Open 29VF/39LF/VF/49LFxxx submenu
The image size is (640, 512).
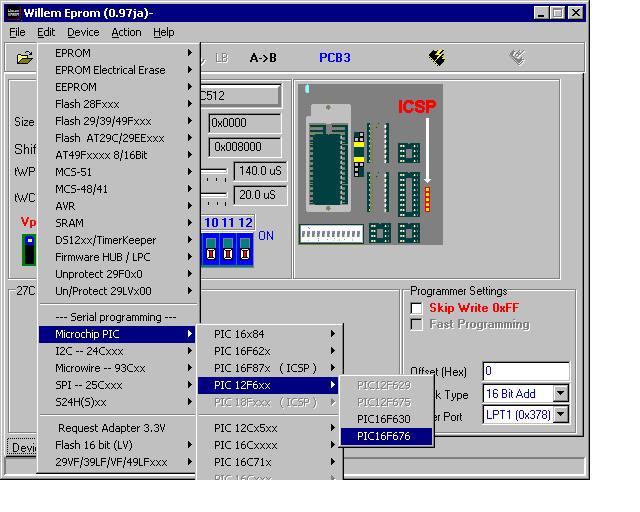tap(117, 462)
